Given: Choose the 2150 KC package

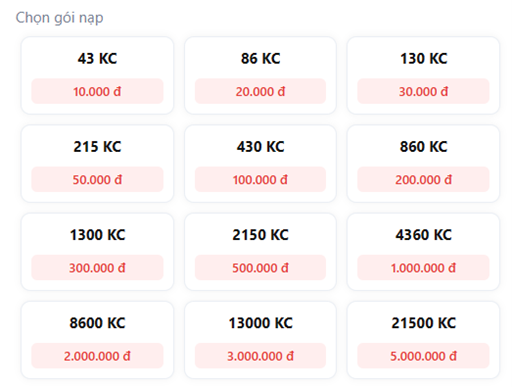Looking at the screenshot, I should tap(260, 252).
